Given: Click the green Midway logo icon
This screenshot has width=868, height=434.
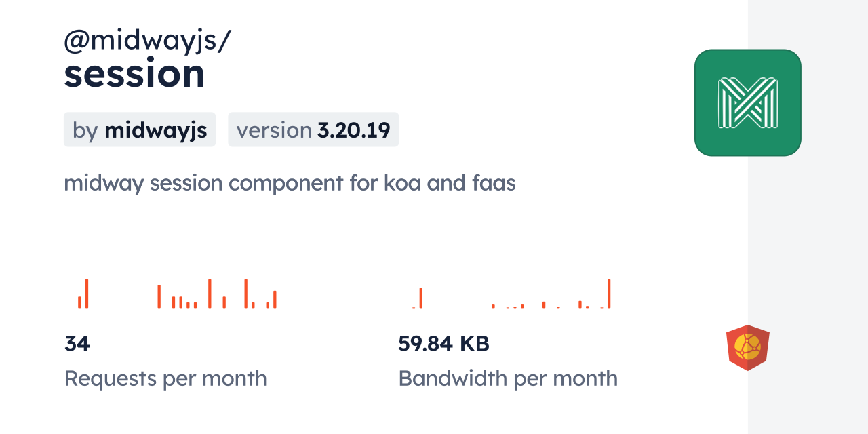Looking at the screenshot, I should pyautogui.click(x=747, y=102).
